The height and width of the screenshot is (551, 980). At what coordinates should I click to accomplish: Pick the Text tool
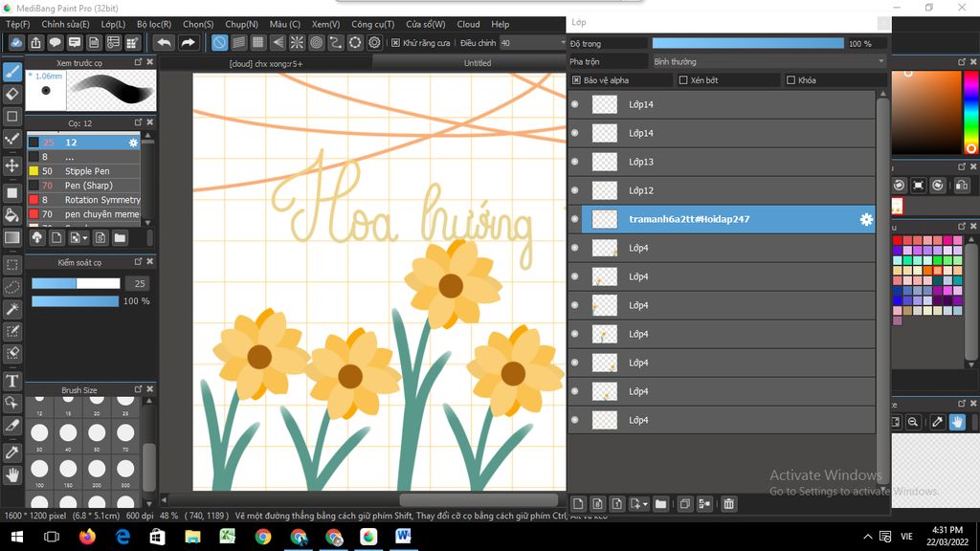coord(12,382)
